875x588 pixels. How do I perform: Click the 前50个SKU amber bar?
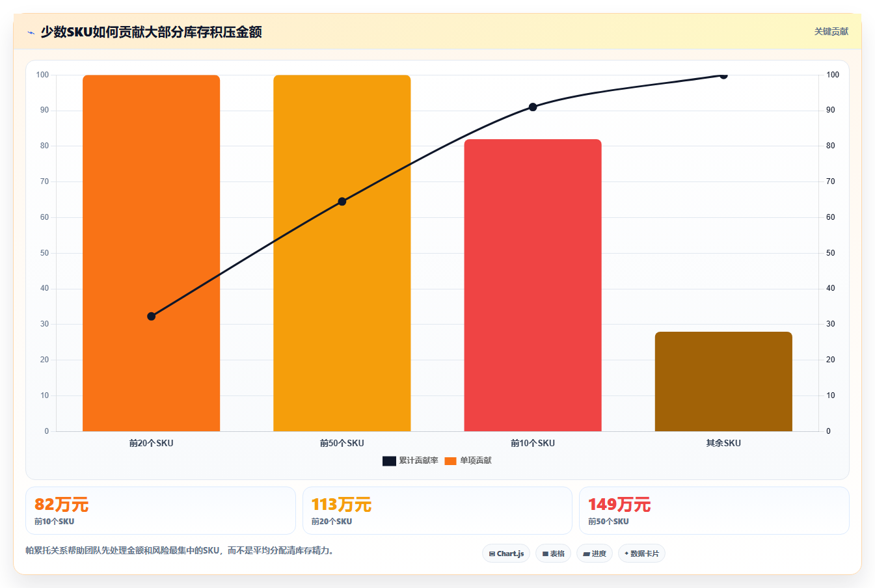pyautogui.click(x=342, y=253)
